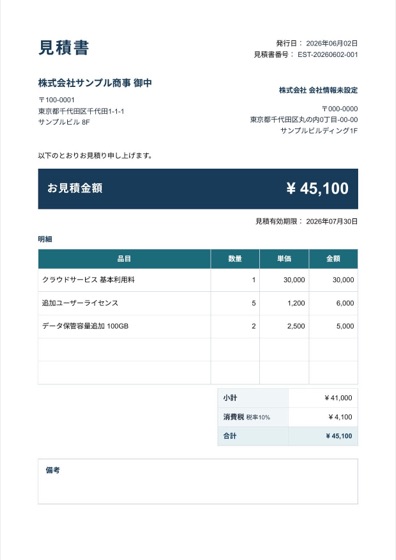The width and height of the screenshot is (396, 560).
Task: Click item データ保管容量追加 100GB
Action: 85,326
